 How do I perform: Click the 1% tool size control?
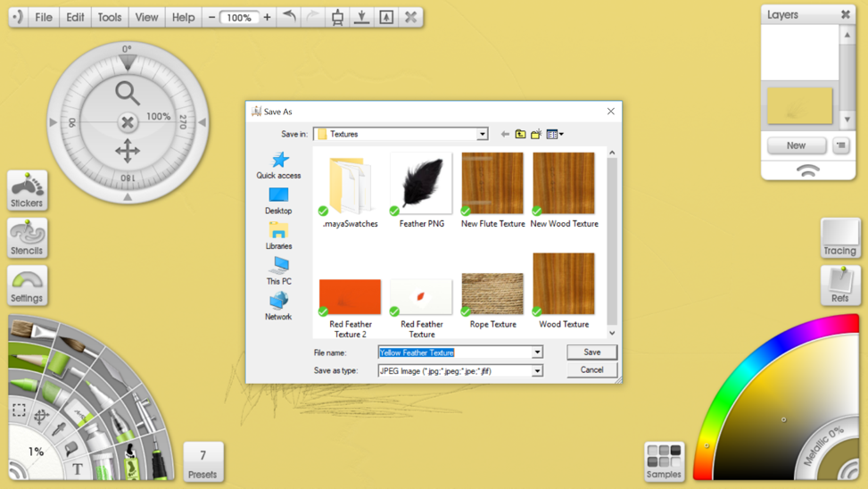36,452
